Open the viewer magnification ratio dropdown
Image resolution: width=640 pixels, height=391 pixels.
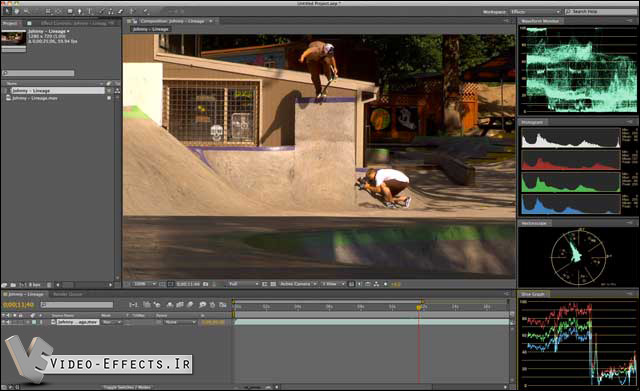coord(144,284)
